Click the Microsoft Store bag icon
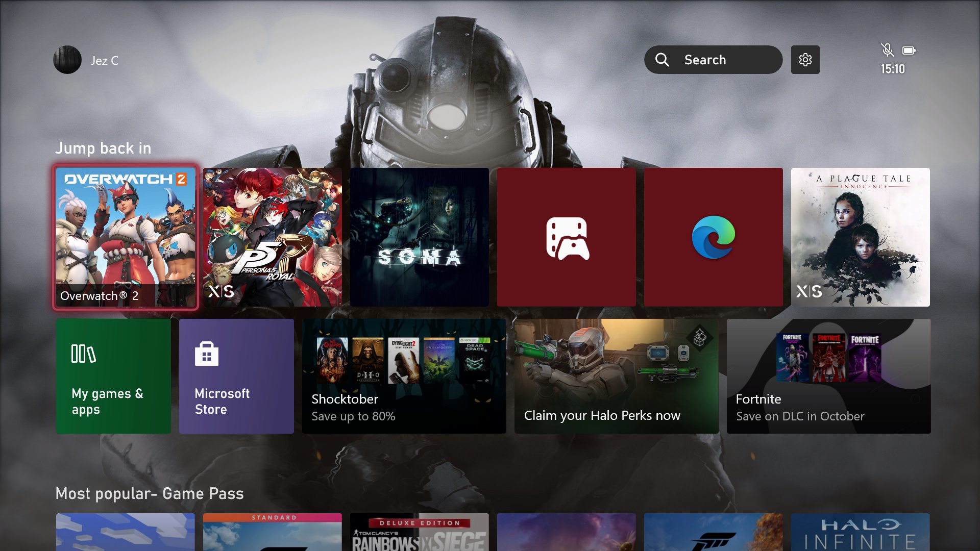The height and width of the screenshot is (551, 980). (x=207, y=354)
